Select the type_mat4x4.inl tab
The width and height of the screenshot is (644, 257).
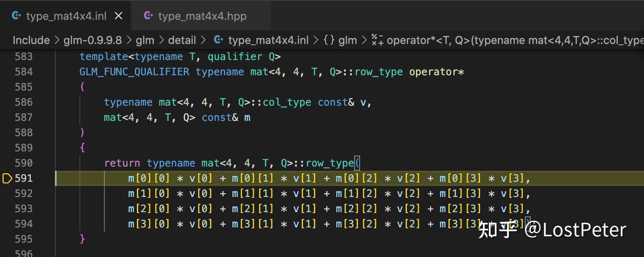click(x=65, y=16)
